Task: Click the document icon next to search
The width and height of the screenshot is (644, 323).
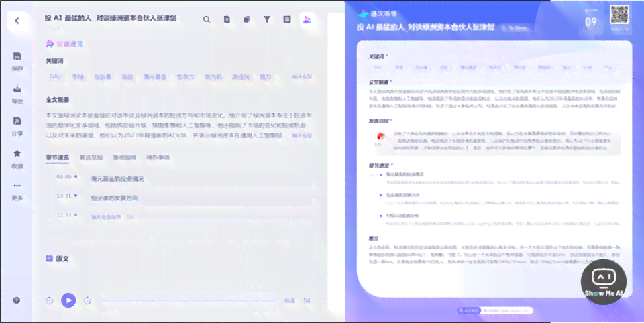Action: [x=227, y=19]
